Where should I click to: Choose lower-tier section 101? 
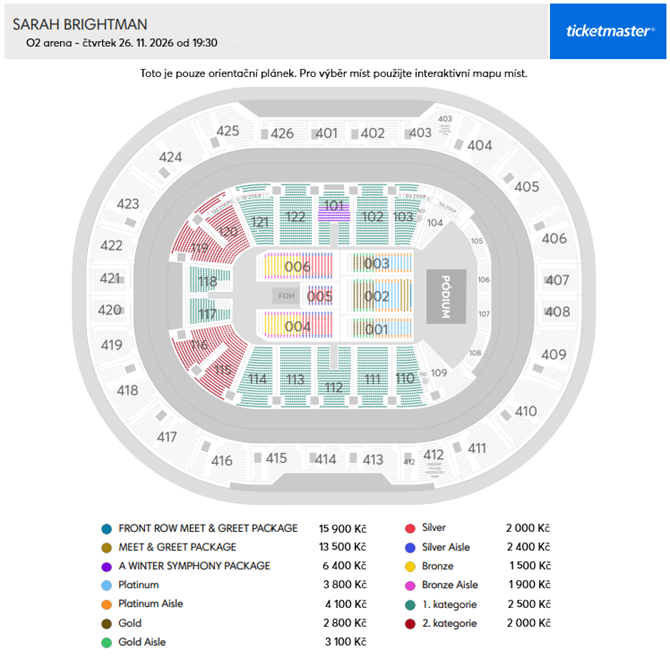333,207
